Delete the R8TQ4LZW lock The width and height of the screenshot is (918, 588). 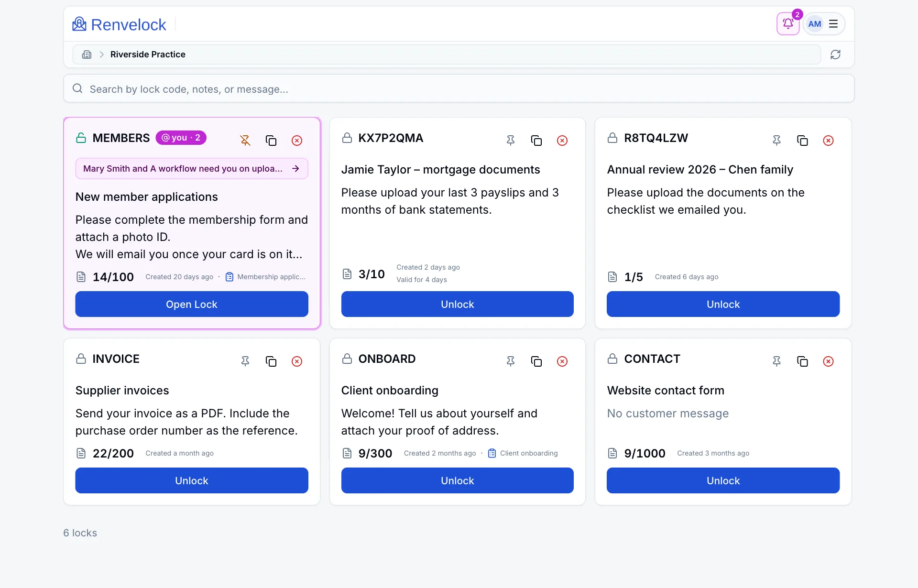click(x=829, y=141)
